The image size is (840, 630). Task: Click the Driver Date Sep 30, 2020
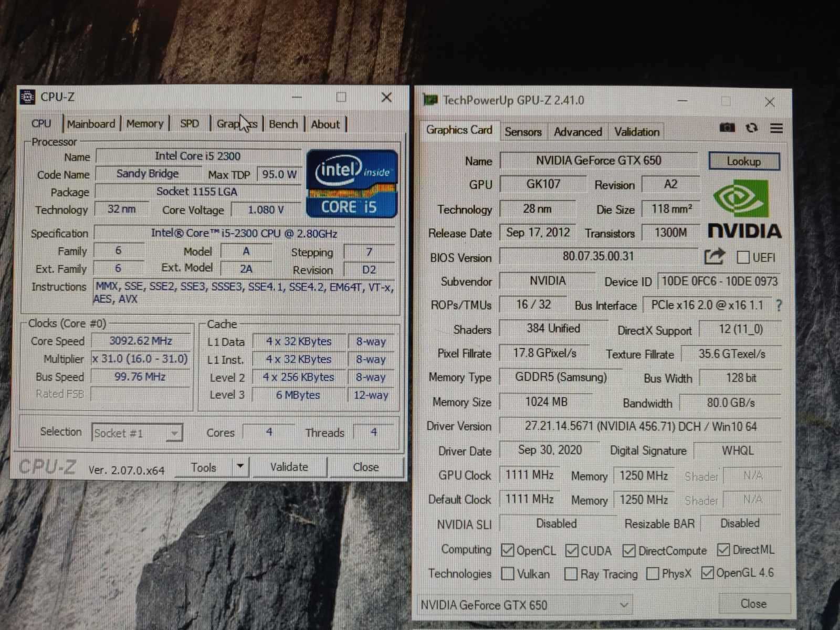[x=550, y=450]
